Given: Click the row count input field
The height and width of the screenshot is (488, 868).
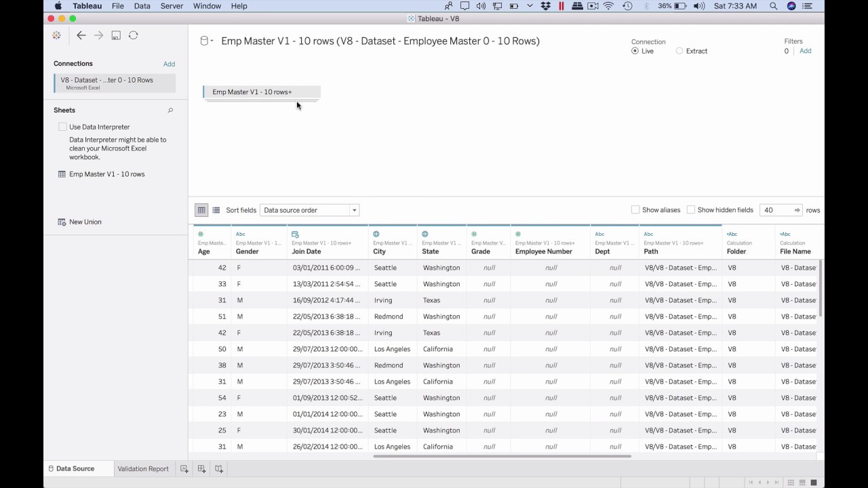Looking at the screenshot, I should [776, 210].
